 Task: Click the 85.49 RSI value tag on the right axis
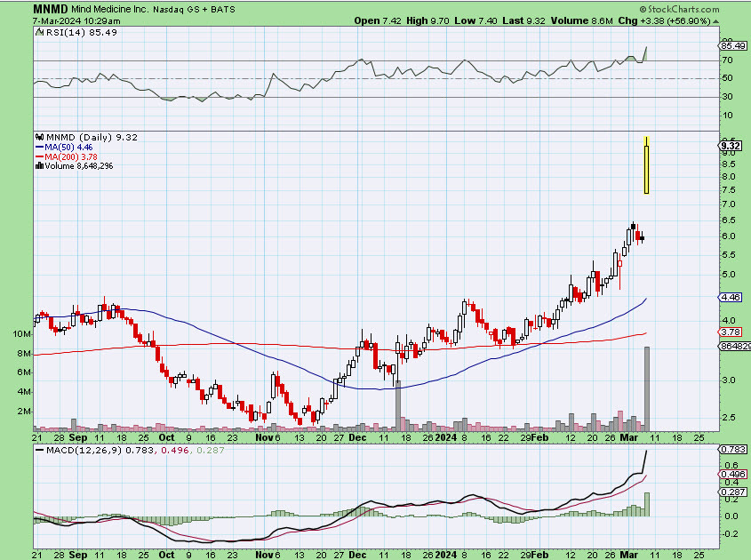click(733, 46)
